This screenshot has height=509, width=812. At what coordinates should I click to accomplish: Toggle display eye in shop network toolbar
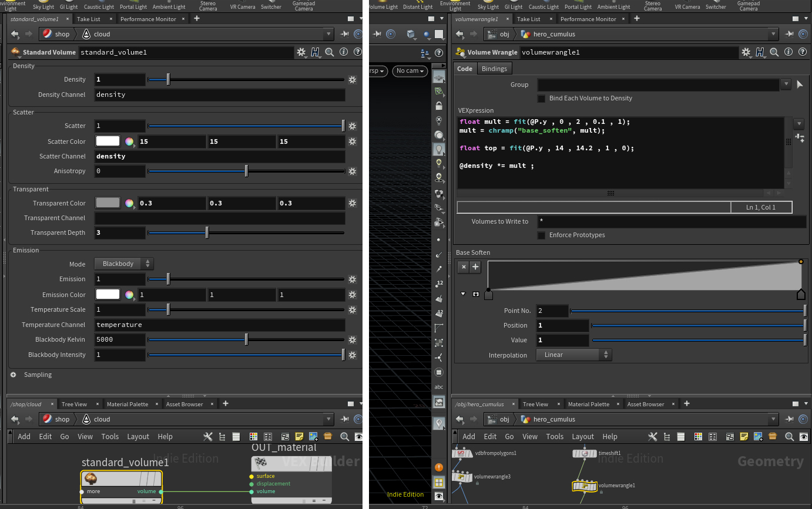(x=358, y=436)
